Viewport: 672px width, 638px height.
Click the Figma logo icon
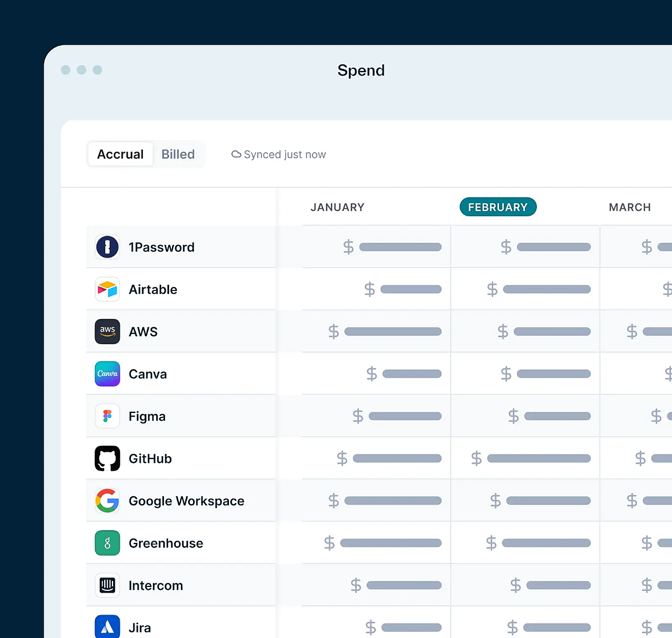108,416
